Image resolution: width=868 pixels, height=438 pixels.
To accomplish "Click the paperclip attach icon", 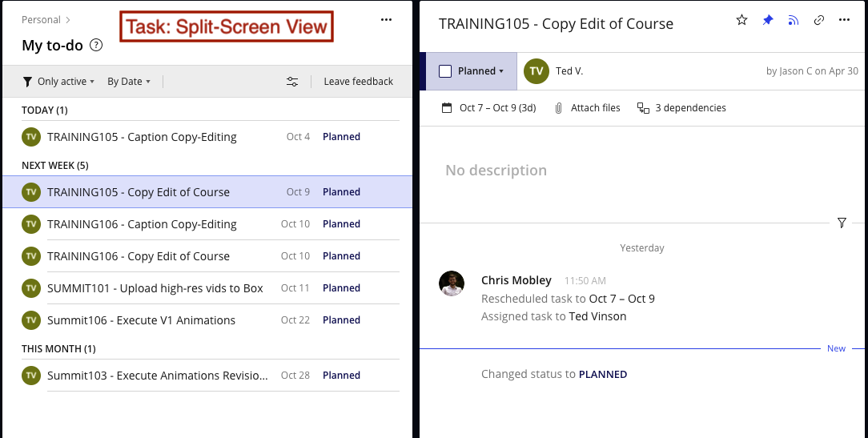I will 559,108.
